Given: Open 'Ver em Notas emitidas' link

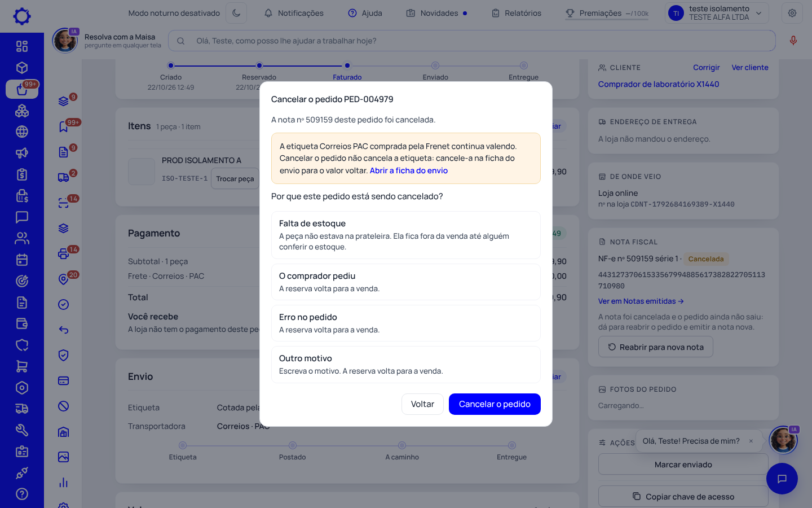Looking at the screenshot, I should [641, 301].
